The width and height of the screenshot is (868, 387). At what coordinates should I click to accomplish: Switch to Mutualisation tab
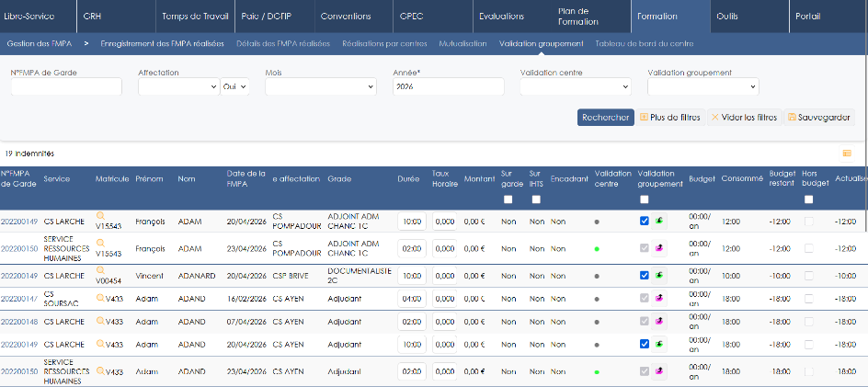tap(463, 44)
